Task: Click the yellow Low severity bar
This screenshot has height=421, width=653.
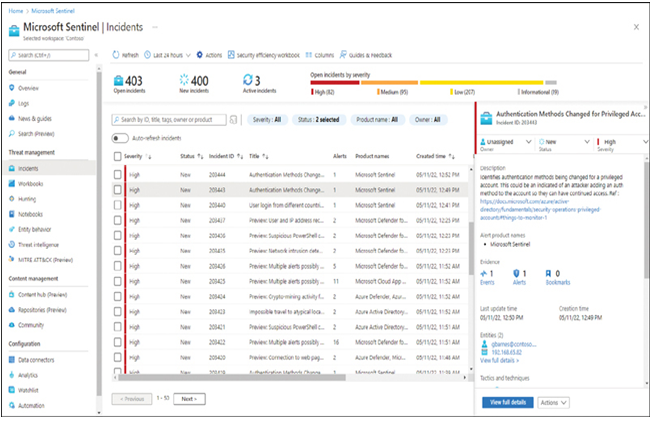Action: click(481, 82)
